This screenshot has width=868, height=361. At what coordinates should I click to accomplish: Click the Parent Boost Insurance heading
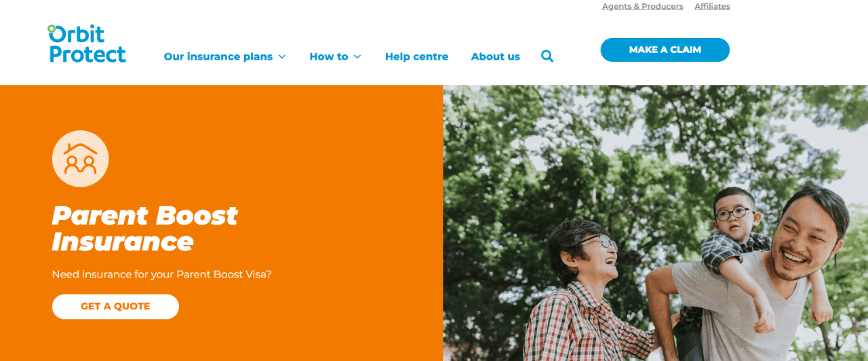(x=145, y=228)
